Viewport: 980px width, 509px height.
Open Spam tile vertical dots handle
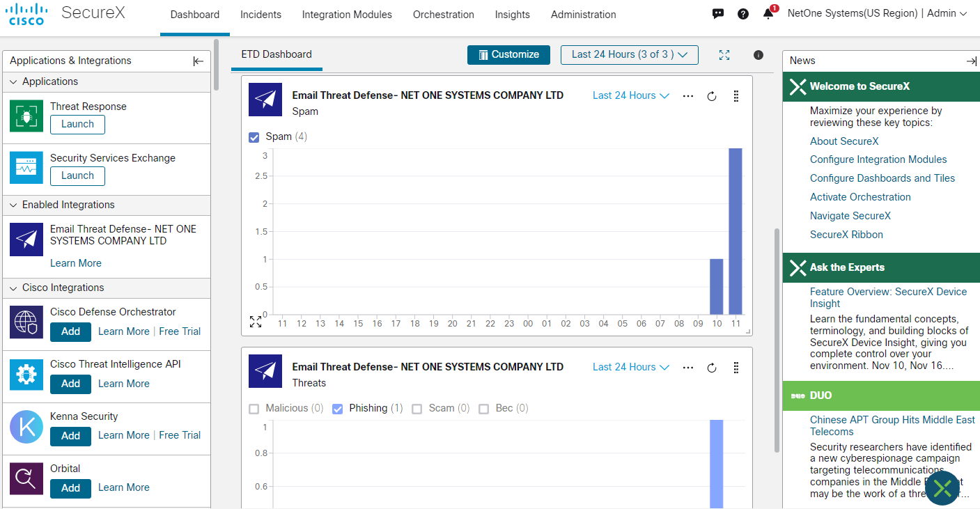736,96
